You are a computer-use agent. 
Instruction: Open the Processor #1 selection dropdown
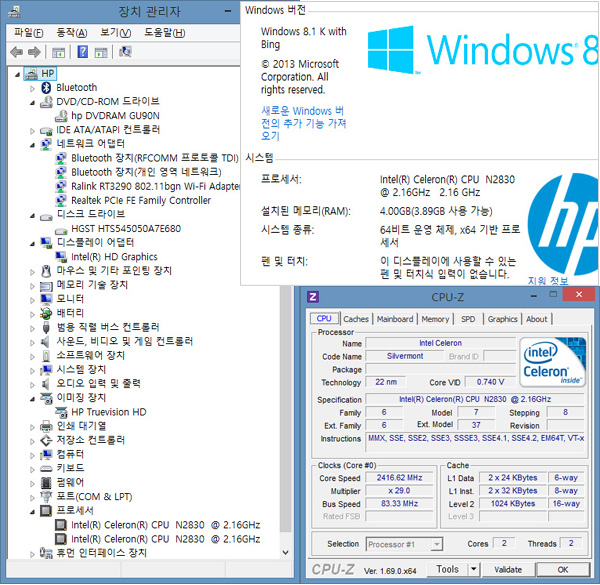tap(437, 544)
